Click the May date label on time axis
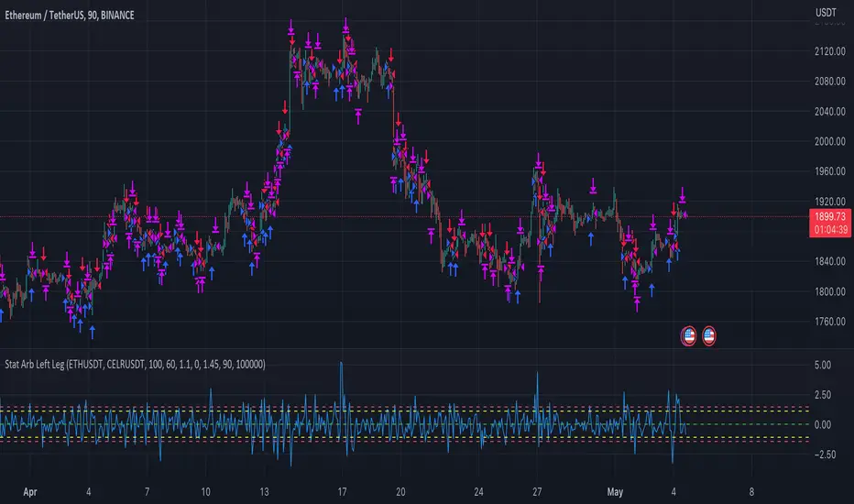 click(615, 492)
